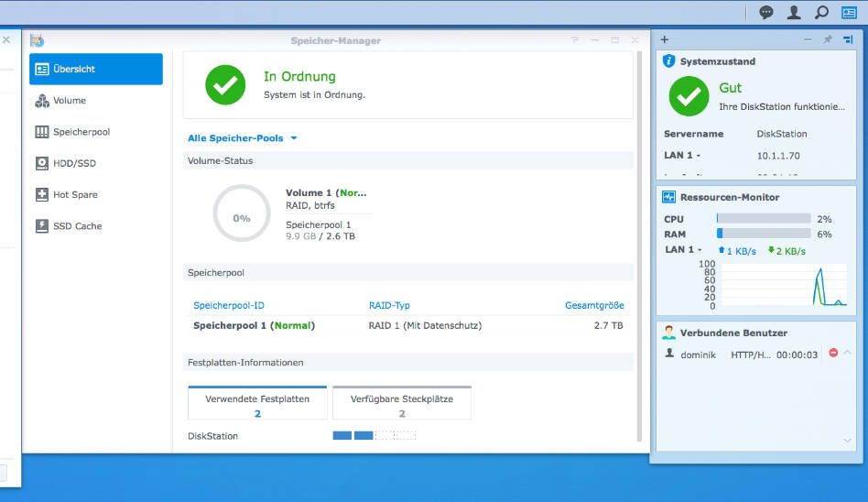The width and height of the screenshot is (868, 502).
Task: Select the Speicherpool 1 (Normal) row
Action: (x=408, y=326)
